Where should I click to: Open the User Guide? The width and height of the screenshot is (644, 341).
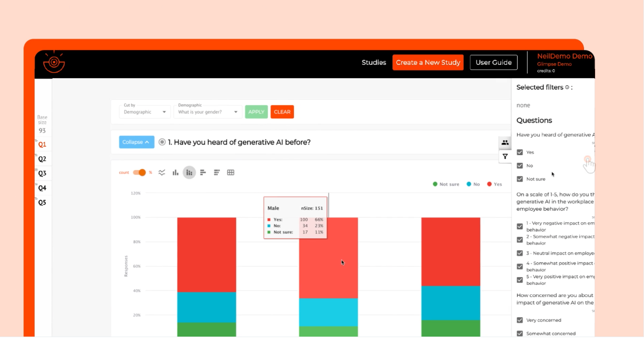tap(493, 63)
